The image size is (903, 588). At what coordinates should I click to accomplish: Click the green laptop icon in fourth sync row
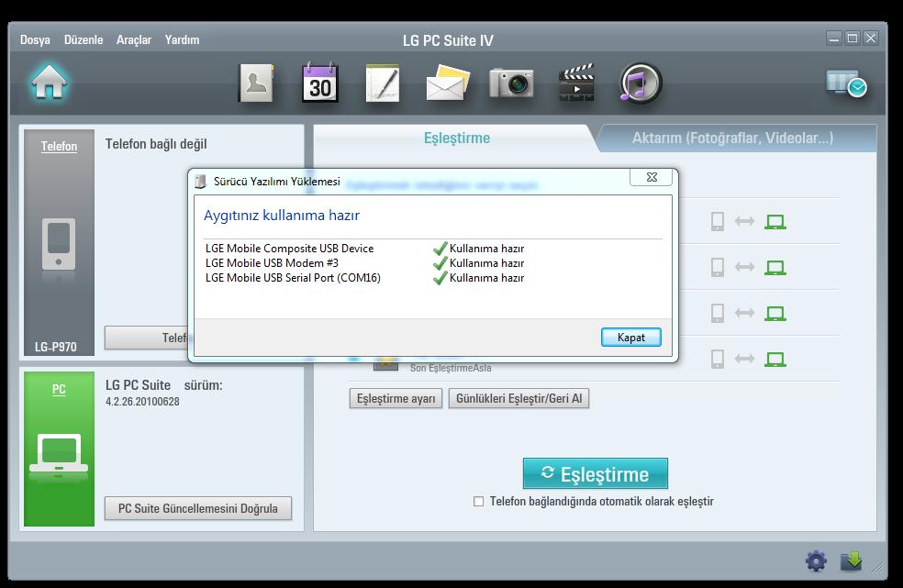pos(775,360)
